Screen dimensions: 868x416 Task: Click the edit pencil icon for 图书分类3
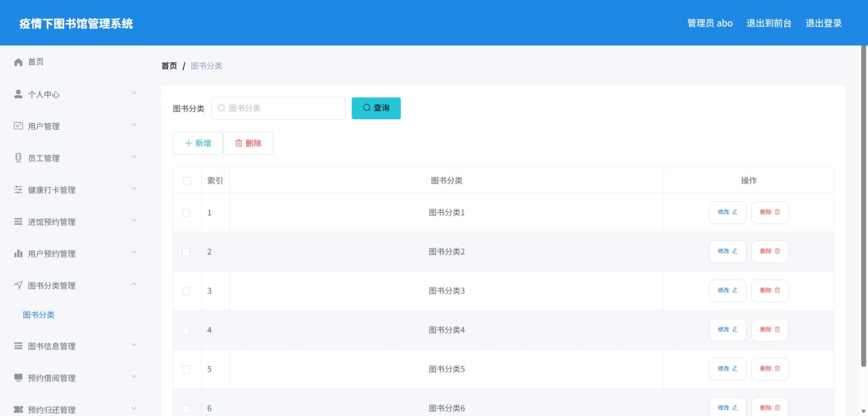735,290
